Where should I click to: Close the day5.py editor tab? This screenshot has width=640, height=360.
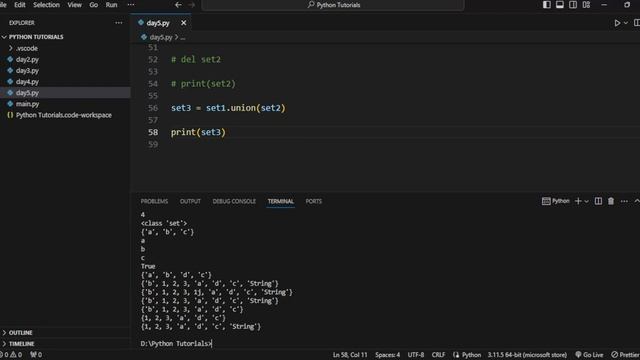(x=184, y=23)
